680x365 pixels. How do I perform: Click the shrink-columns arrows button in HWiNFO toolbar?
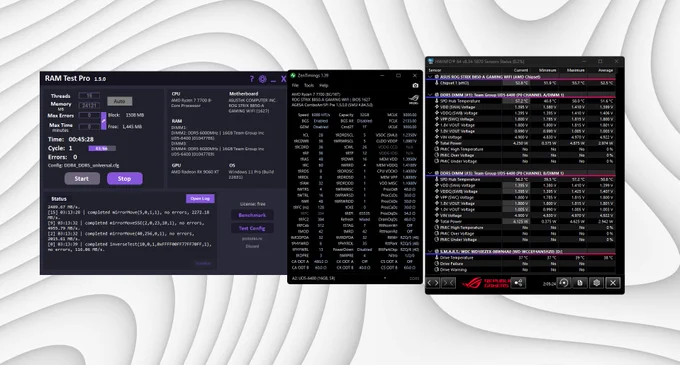[x=448, y=283]
